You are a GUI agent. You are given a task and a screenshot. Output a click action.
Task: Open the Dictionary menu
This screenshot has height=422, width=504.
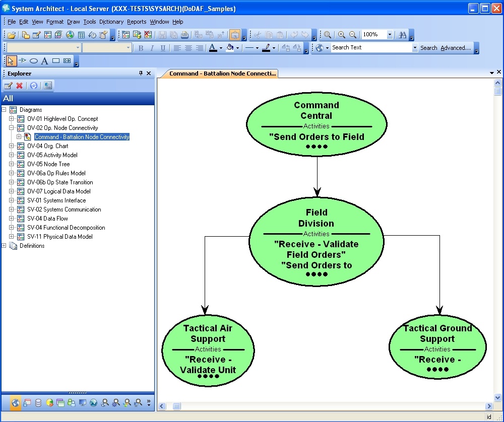click(111, 22)
